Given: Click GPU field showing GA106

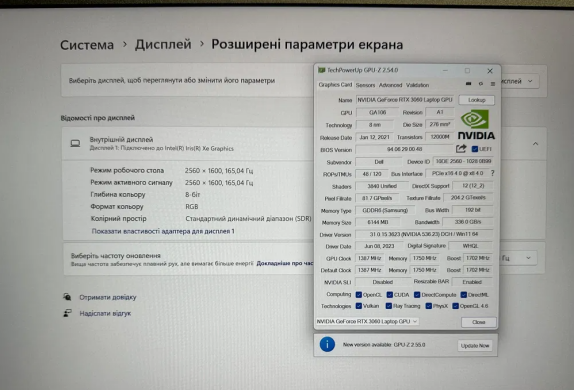Looking at the screenshot, I should coord(377,112).
